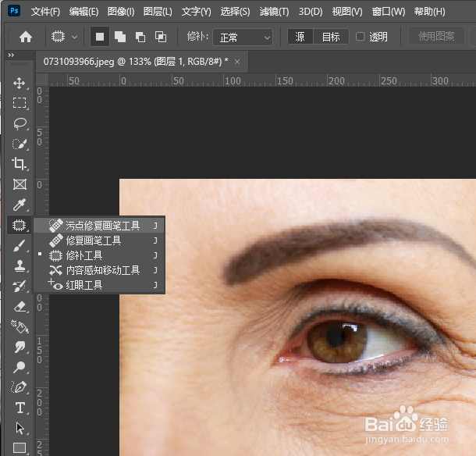Open the 图层(L) menu
Screen dimensions: 476x456
(158, 12)
